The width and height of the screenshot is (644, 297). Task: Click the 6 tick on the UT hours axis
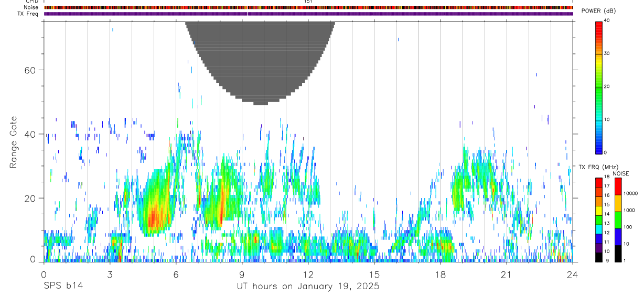pos(176,274)
